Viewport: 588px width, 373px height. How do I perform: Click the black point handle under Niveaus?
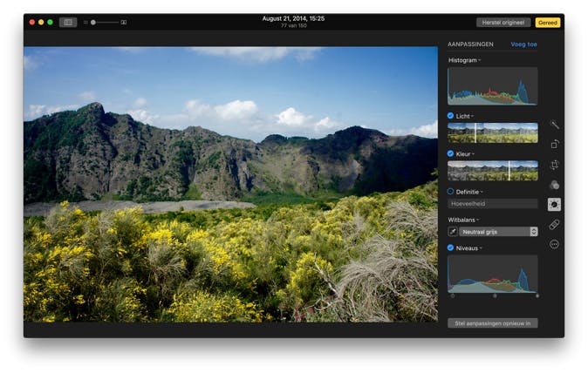(453, 295)
